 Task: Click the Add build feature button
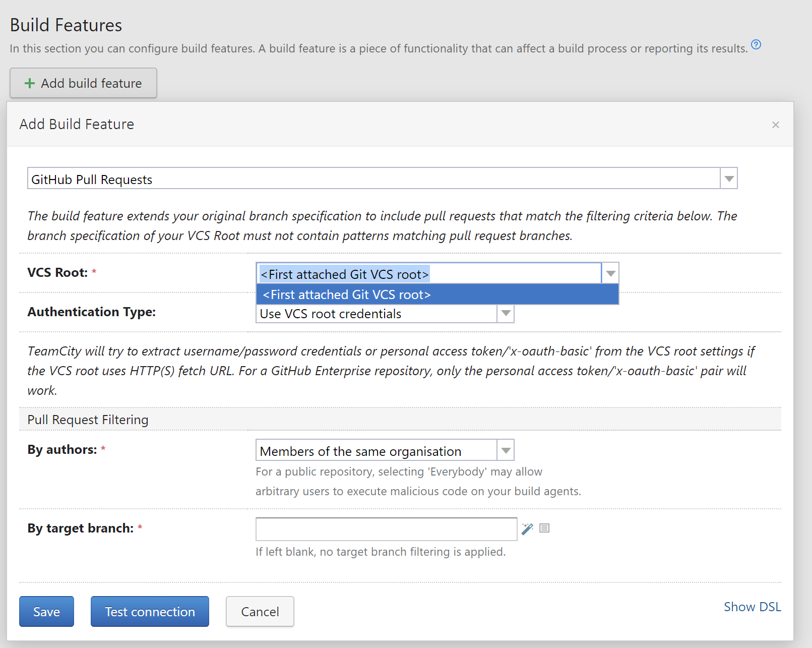click(x=83, y=83)
